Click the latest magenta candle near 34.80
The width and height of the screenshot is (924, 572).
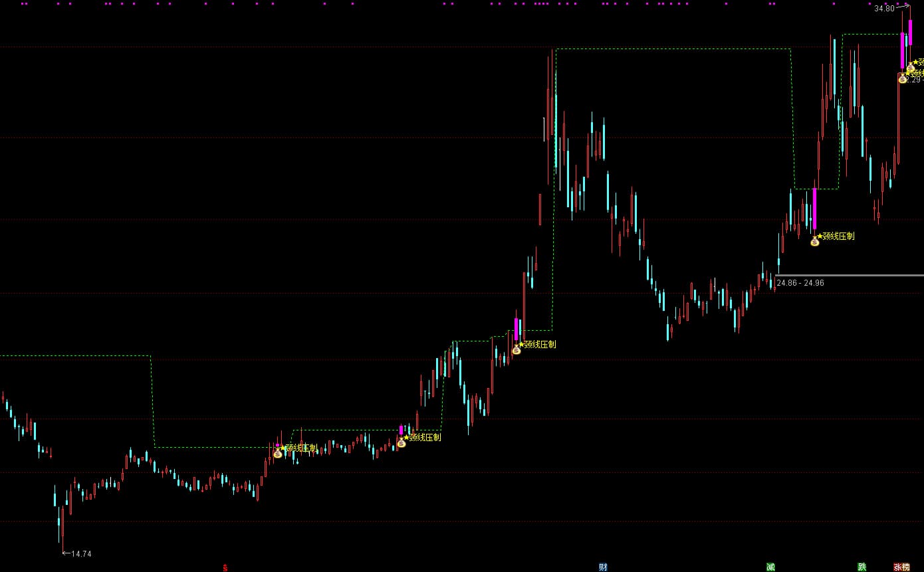pos(910,33)
